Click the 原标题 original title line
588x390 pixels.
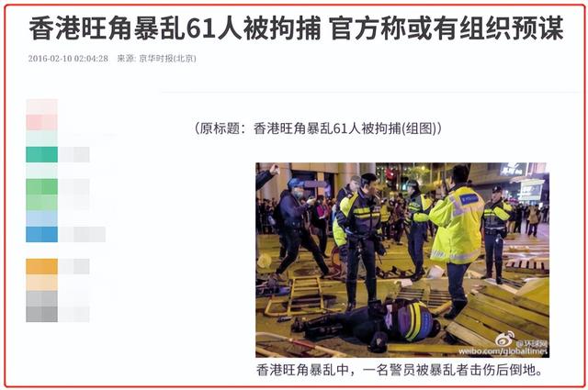pyautogui.click(x=318, y=128)
